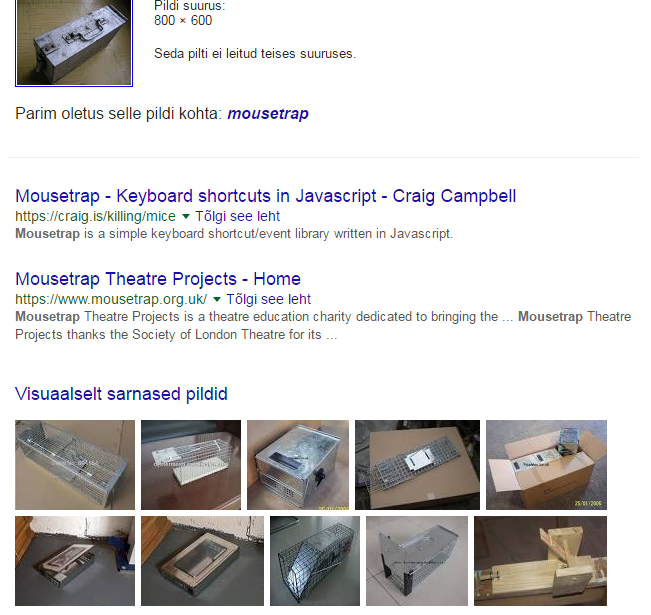Open first wire cage trap thumbnail
The image size is (651, 615).
pyautogui.click(x=75, y=465)
